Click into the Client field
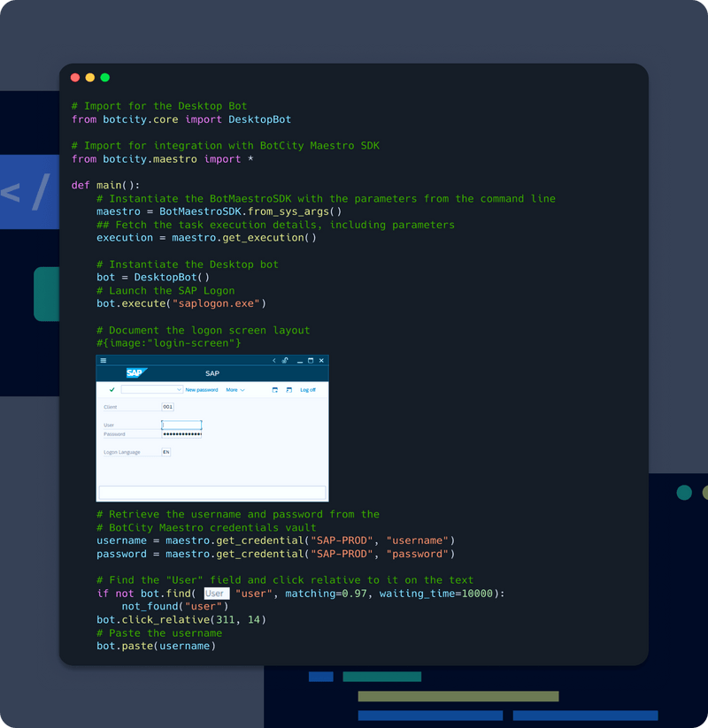The image size is (708, 728). point(167,407)
